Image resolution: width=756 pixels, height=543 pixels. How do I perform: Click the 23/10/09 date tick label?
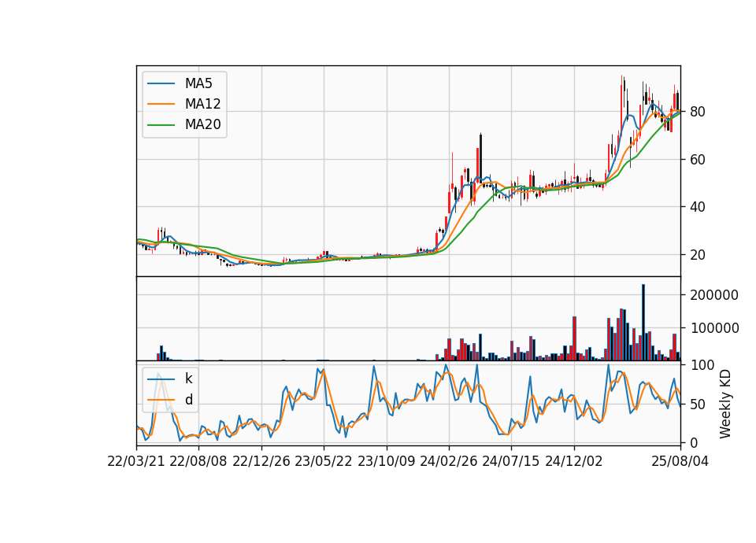click(386, 461)
